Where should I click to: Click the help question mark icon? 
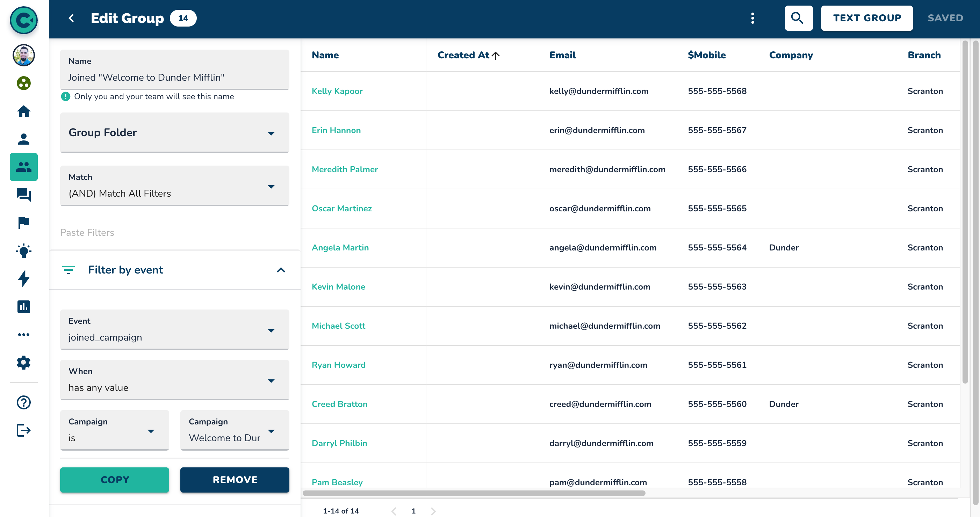click(23, 402)
